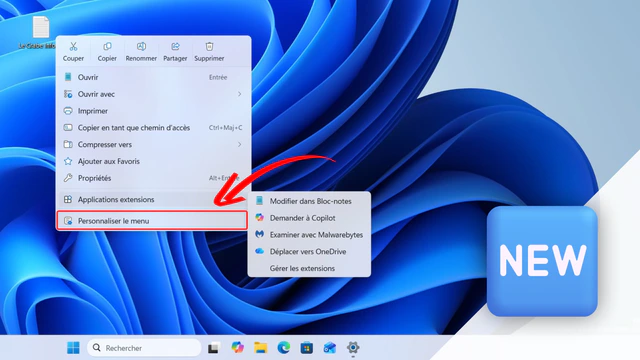Launch Microsoft Edge from the taskbar

click(284, 348)
